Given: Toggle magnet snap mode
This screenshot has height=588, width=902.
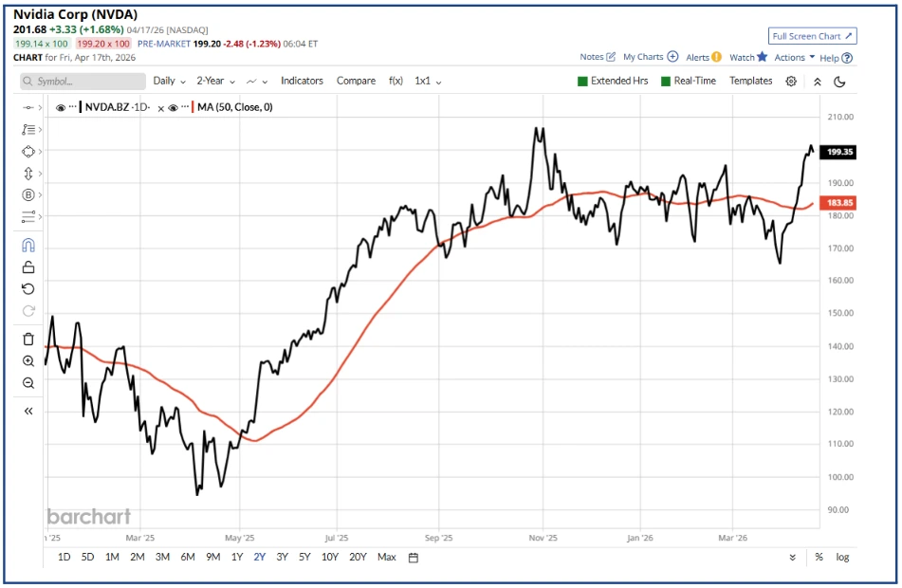Looking at the screenshot, I should 28,246.
